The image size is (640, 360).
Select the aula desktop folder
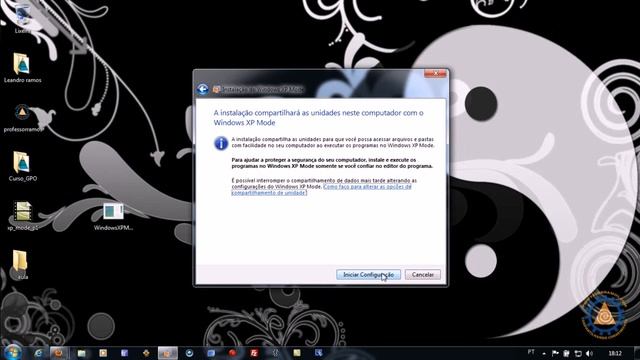pos(20,264)
